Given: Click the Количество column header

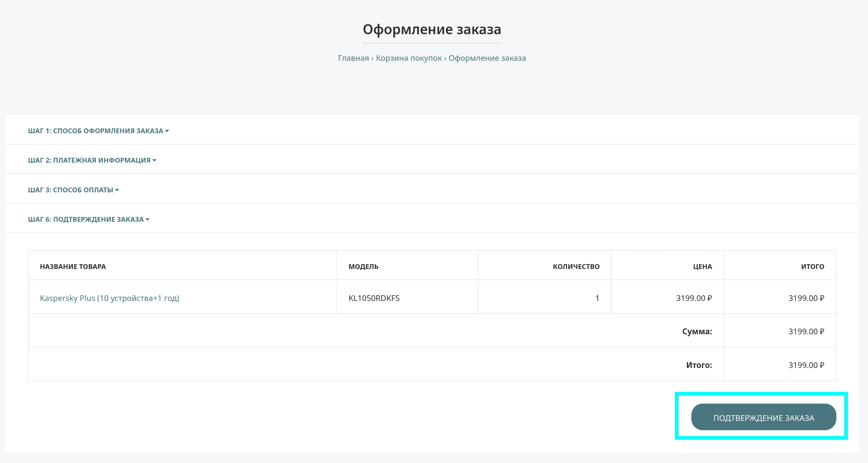Looking at the screenshot, I should click(x=576, y=266).
